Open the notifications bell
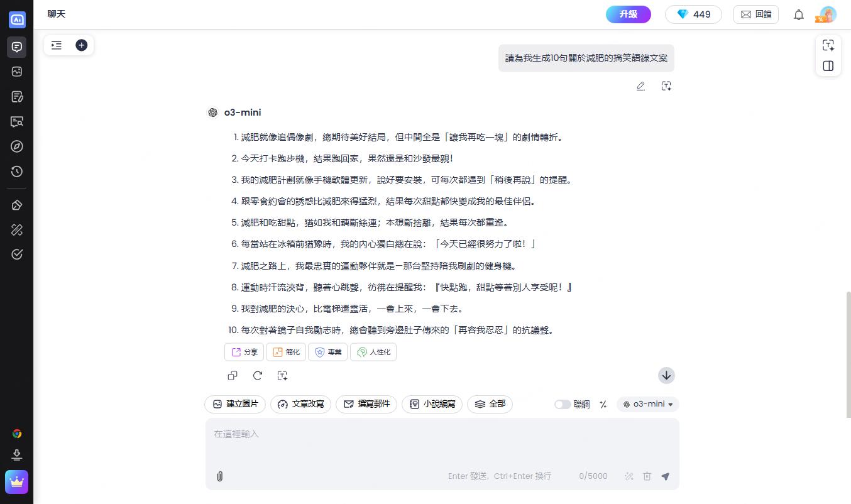Image resolution: width=851 pixels, height=504 pixels. (799, 14)
